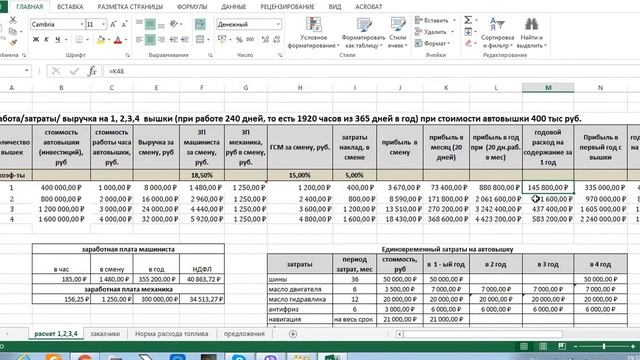This screenshot has height=360, width=640.
Task: Cut selection with the scissors icon
Action: pos(13,20)
